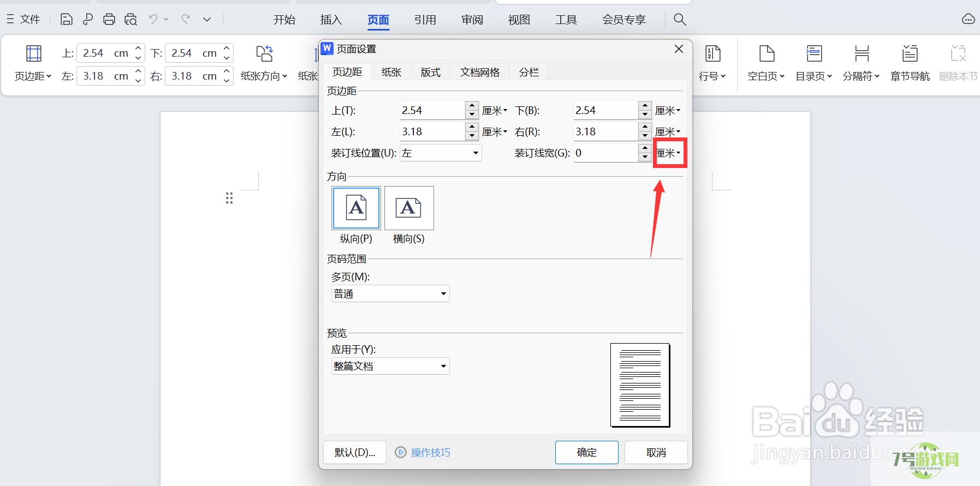Close the 页面设置 dialog
980x486 pixels.
pos(679,49)
